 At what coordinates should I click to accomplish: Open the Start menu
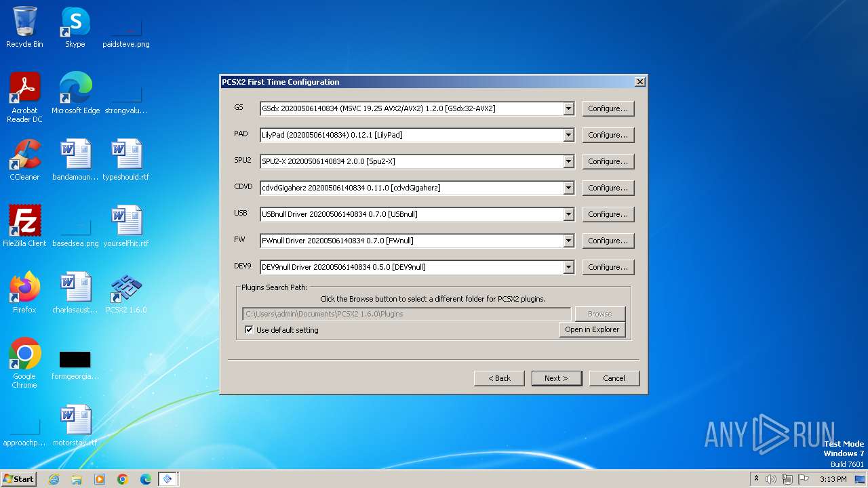(x=19, y=479)
